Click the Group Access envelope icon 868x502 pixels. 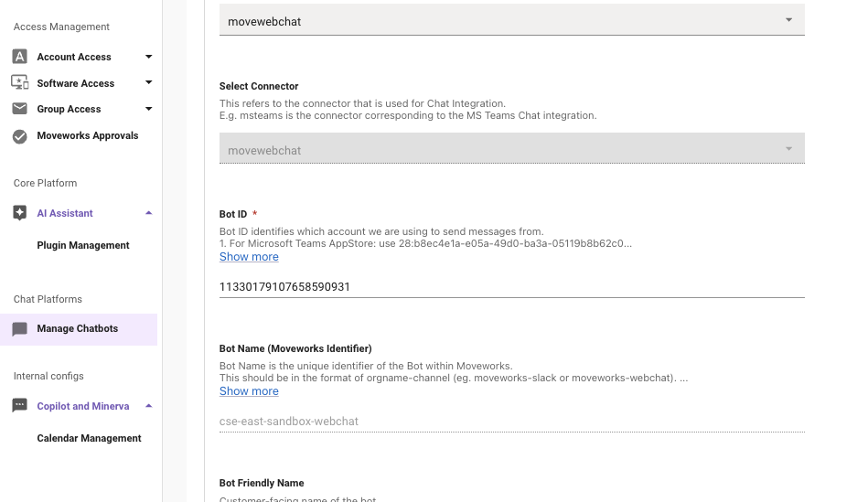point(19,109)
